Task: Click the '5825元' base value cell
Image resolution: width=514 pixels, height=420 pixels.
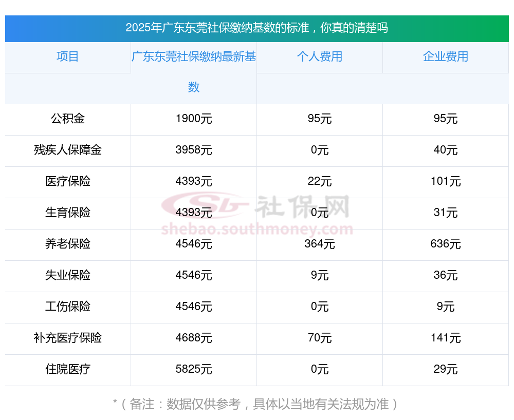Action: click(x=194, y=369)
